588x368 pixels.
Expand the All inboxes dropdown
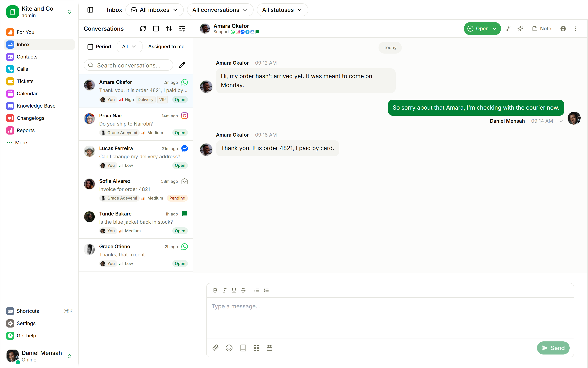pos(154,10)
